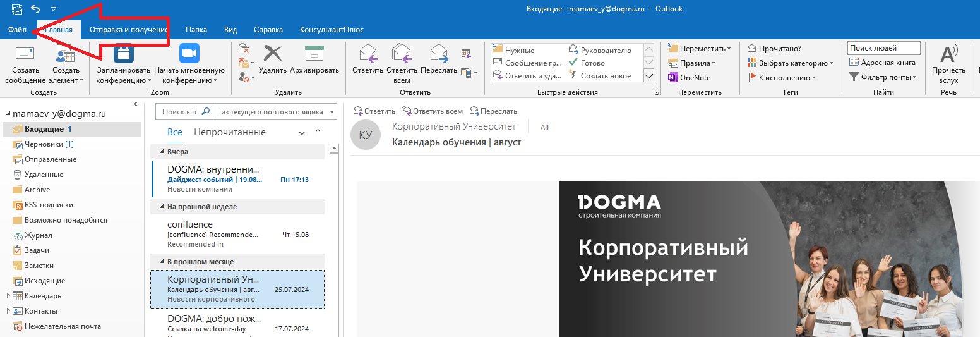980x337 pixels.
Task: Open the File (Файл) tab
Action: coord(17,30)
